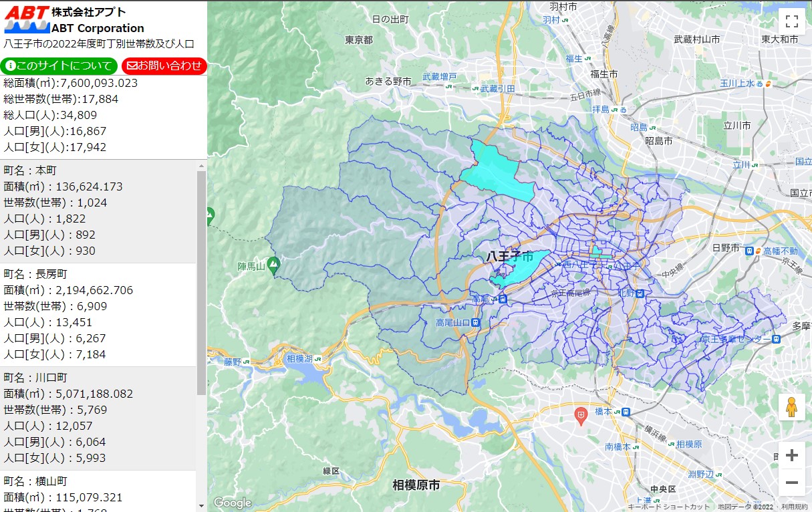Click the sidebar scroll up arrow
Viewport: 812px width, 512px height.
click(x=201, y=165)
